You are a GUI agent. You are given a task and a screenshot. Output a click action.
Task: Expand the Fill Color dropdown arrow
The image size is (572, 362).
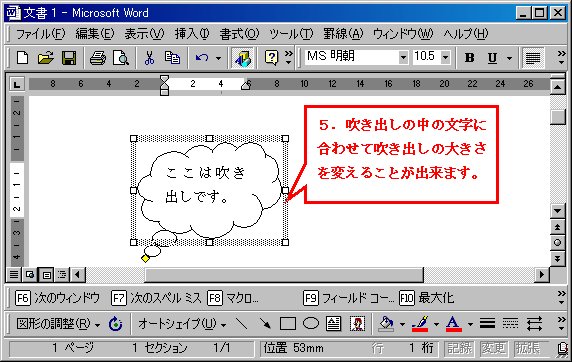coord(402,324)
